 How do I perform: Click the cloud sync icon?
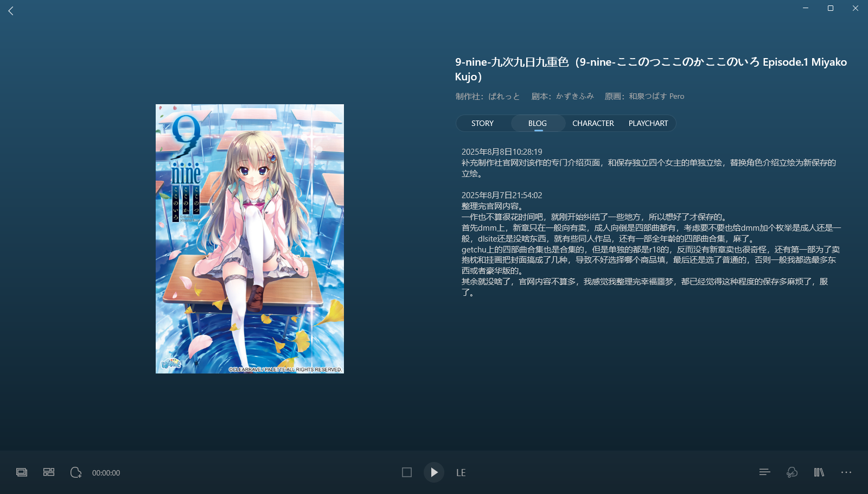pos(792,472)
